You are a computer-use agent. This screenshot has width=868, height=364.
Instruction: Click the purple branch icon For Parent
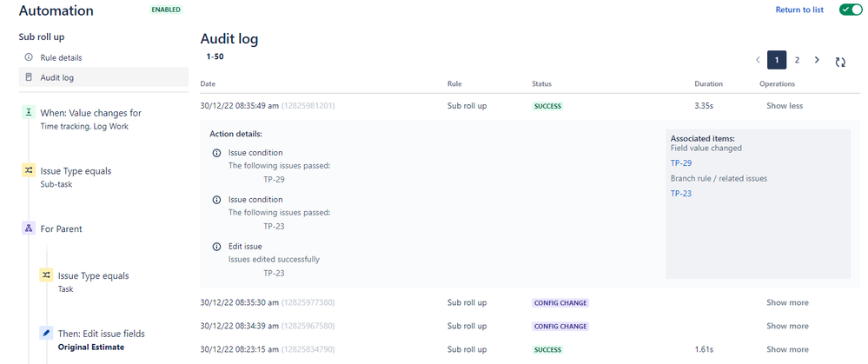(x=29, y=228)
